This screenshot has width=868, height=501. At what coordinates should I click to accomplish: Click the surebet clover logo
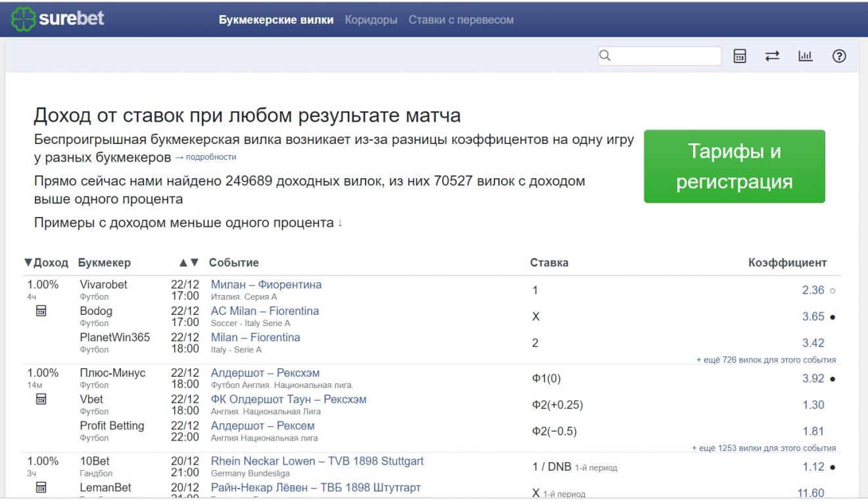pos(56,18)
